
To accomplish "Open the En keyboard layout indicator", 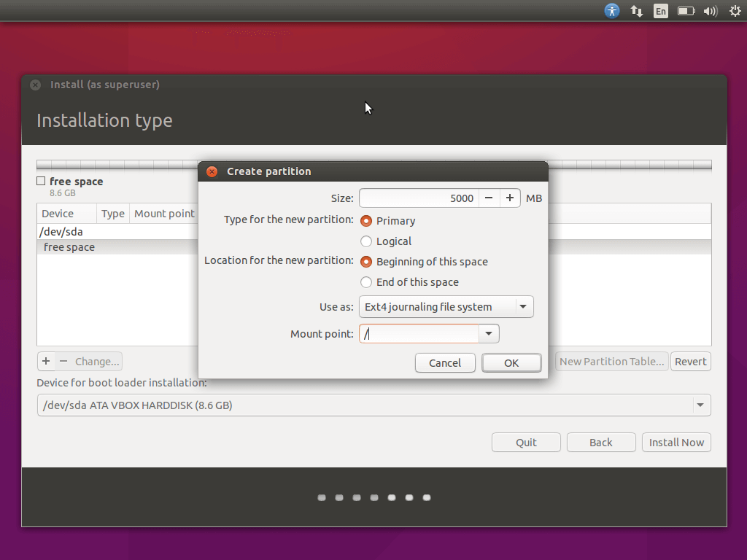I will tap(660, 11).
